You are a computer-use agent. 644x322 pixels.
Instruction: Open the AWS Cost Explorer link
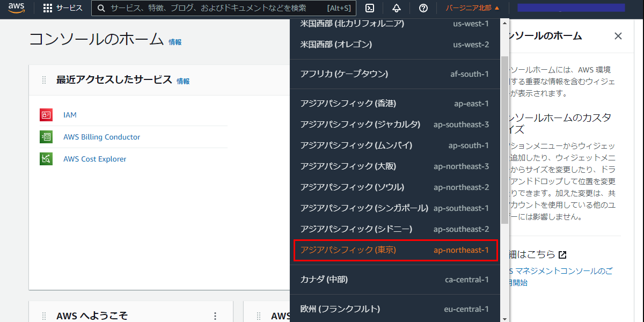(x=95, y=159)
